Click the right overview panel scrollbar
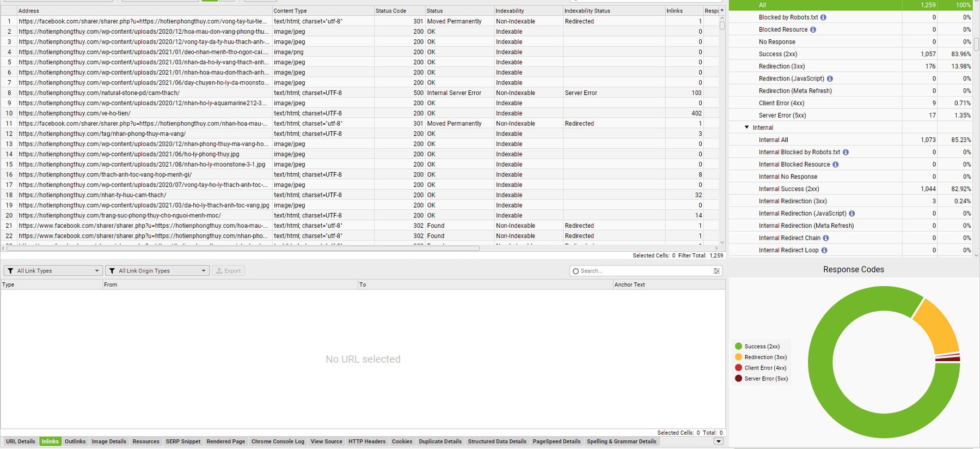 coord(977,44)
